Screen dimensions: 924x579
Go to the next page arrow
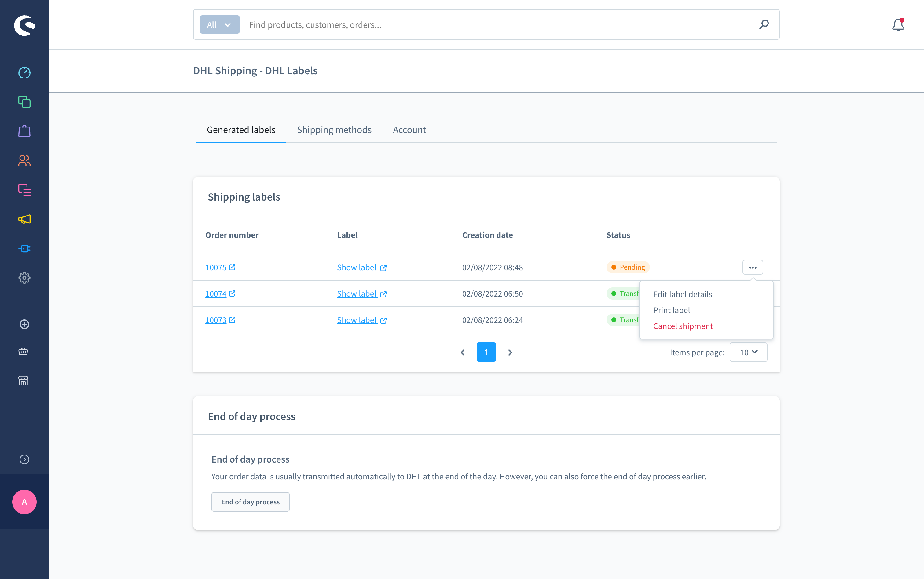[510, 352]
